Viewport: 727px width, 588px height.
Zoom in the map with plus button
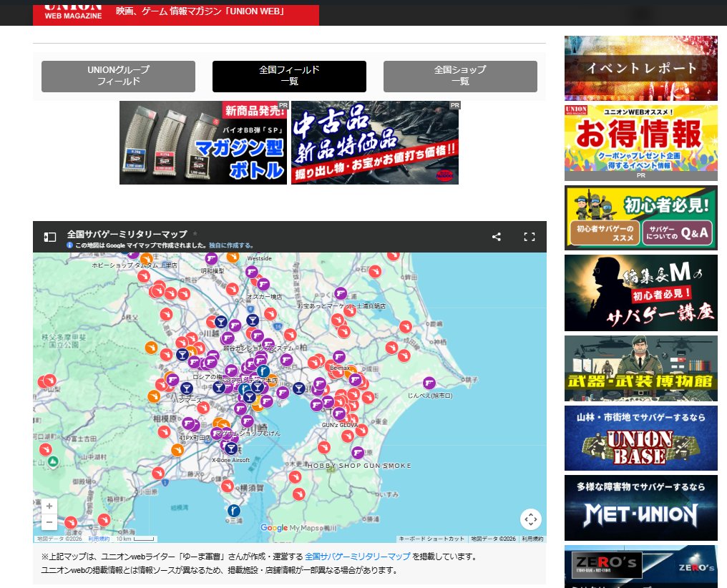49,506
